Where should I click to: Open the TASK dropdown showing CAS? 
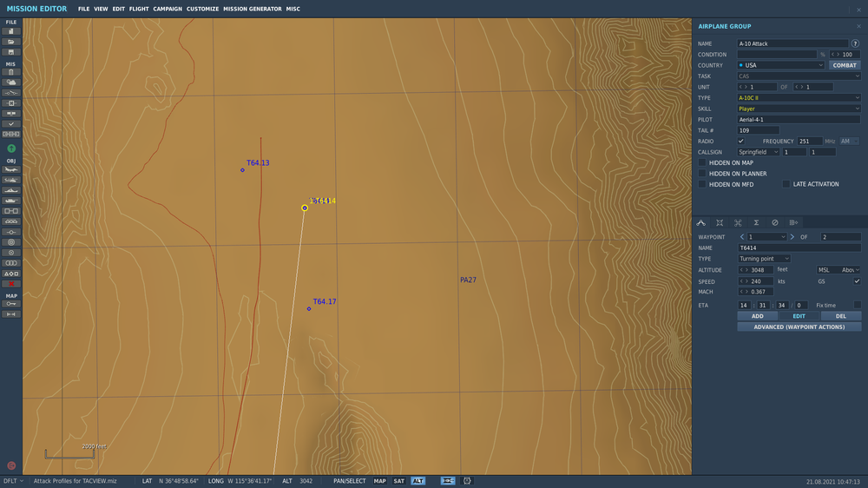(799, 76)
